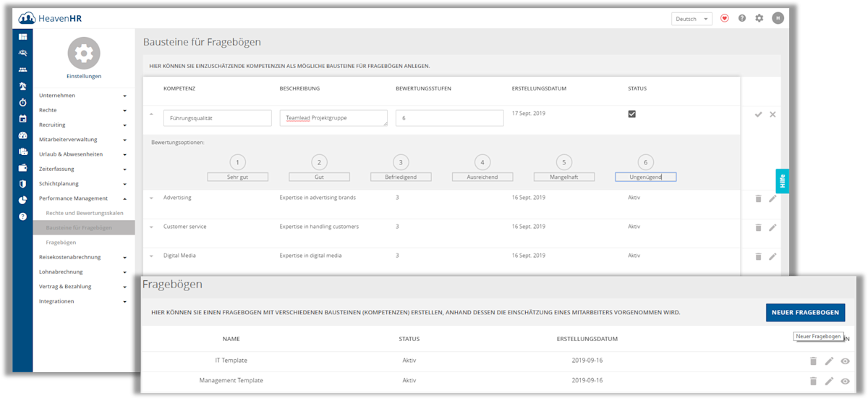Open the Hilfe side tab
Image resolution: width=868 pixels, height=399 pixels.
pyautogui.click(x=782, y=181)
